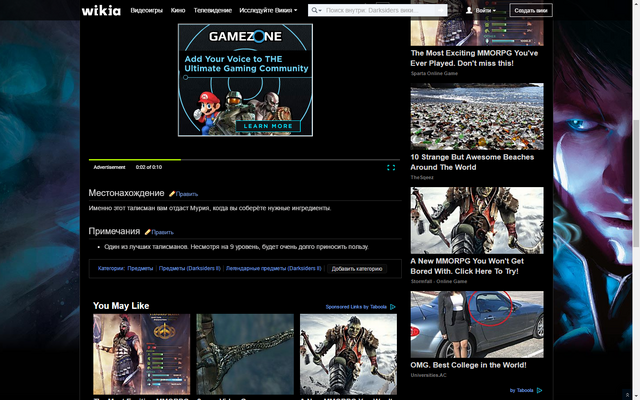Open the Телевидение menu item
Image resolution: width=640 pixels, height=400 pixels.
coord(213,10)
